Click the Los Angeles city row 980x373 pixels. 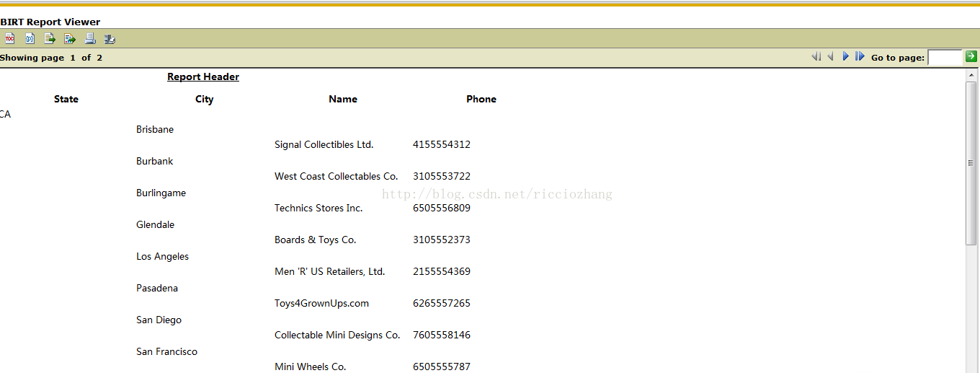pos(163,256)
